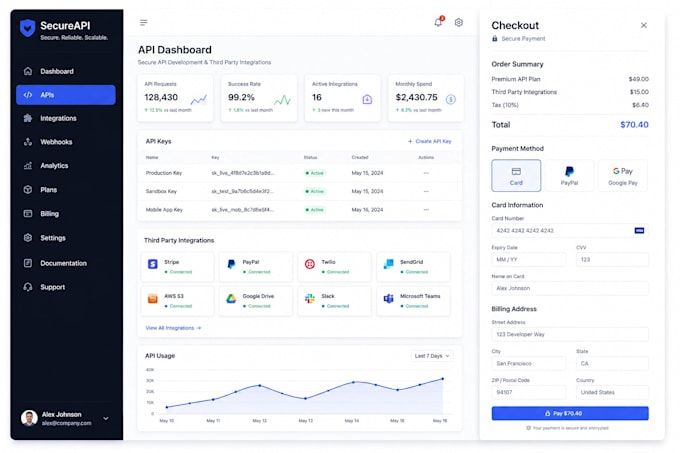Click the Google Drive integration icon
The image size is (680, 453).
[x=231, y=298]
